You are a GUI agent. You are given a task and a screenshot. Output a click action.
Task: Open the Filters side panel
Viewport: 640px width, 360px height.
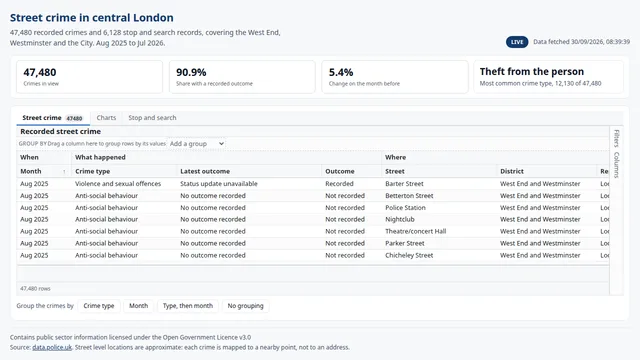(616, 138)
